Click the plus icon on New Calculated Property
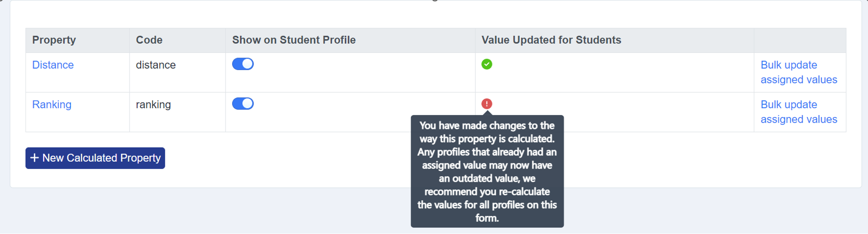Image resolution: width=868 pixels, height=234 pixels. point(34,158)
